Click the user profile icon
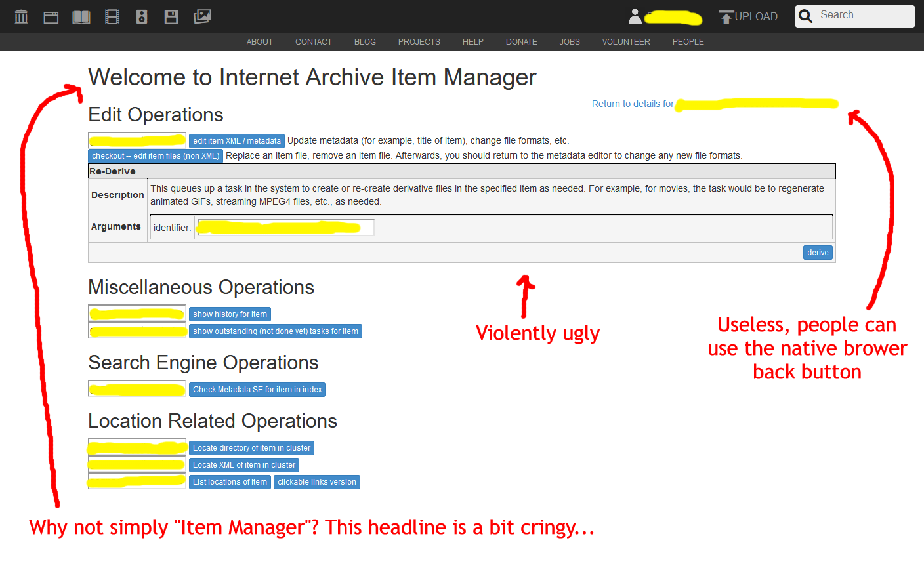Viewport: 924px width, 572px height. click(x=635, y=16)
